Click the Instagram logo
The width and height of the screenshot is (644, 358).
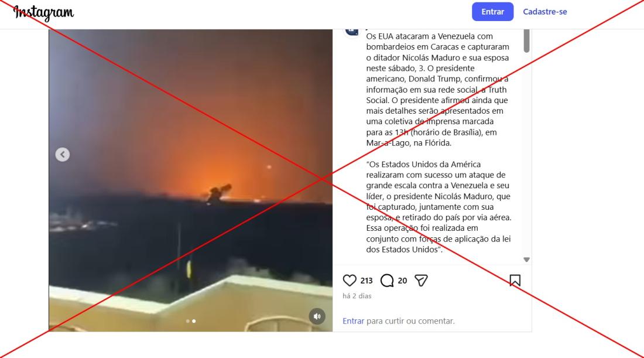click(x=43, y=12)
